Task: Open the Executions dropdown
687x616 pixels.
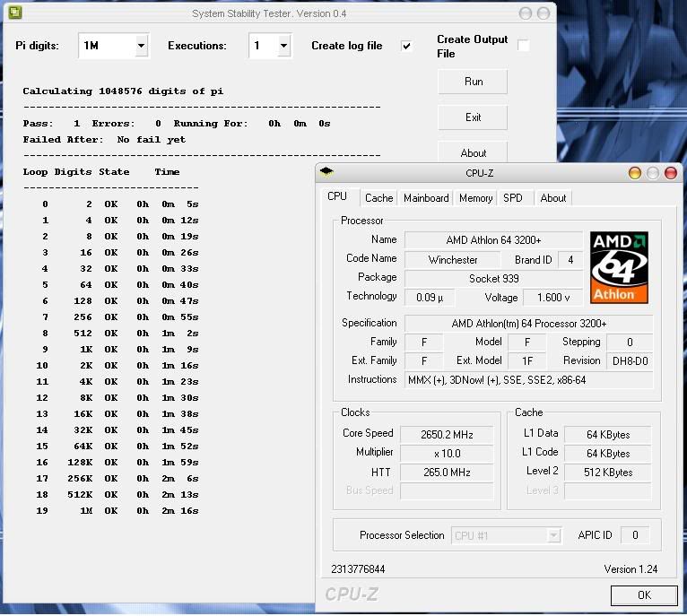Action: (283, 46)
